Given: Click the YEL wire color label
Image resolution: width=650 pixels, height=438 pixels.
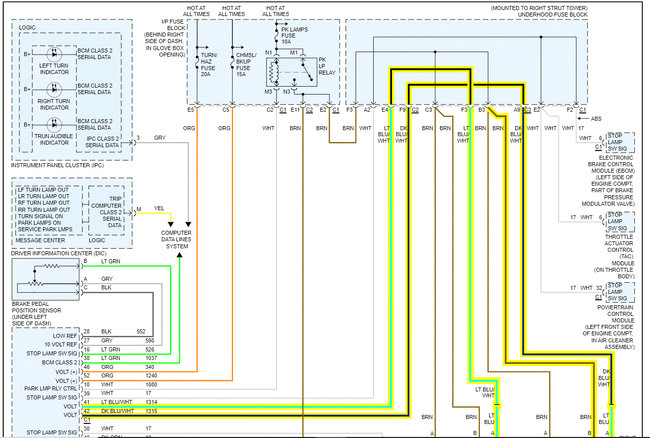Looking at the screenshot, I should (x=159, y=208).
